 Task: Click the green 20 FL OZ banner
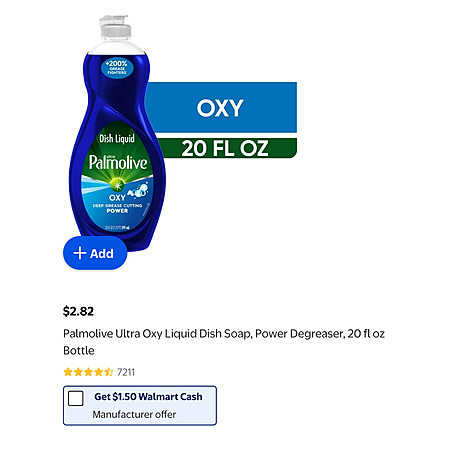coord(227,148)
